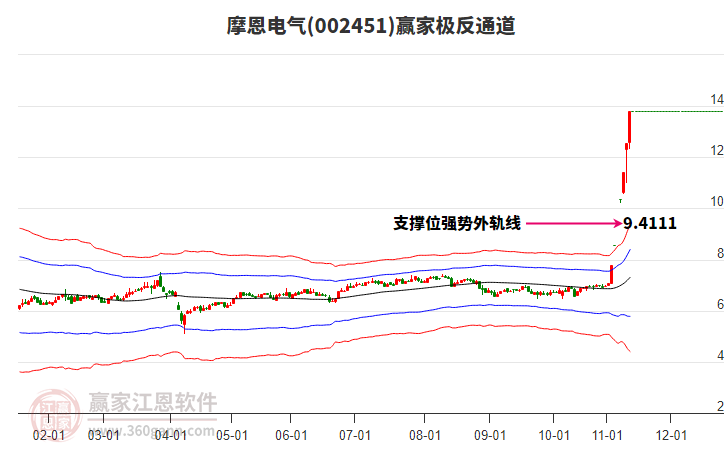
Task: Click the support value 9.4111
Action: pos(650,224)
